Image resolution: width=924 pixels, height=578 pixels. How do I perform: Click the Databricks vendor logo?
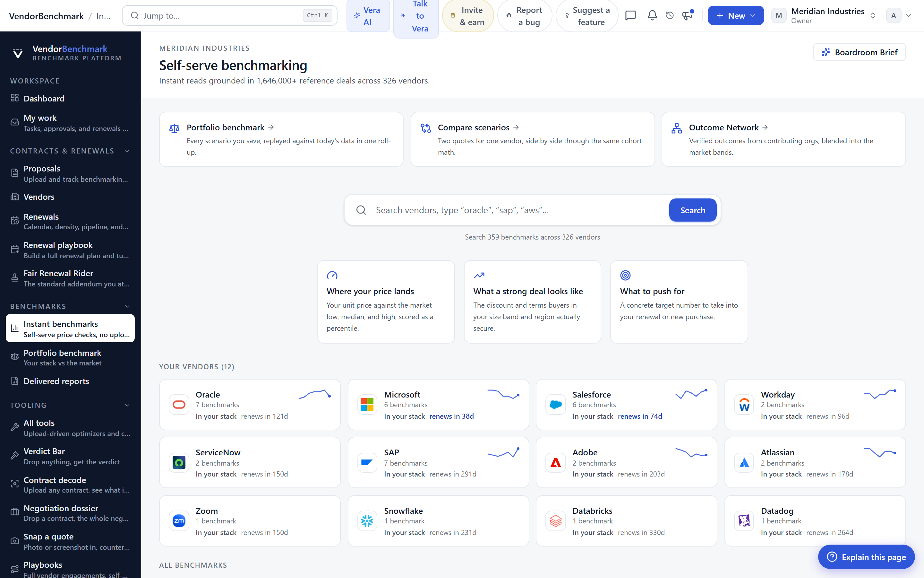(x=556, y=521)
